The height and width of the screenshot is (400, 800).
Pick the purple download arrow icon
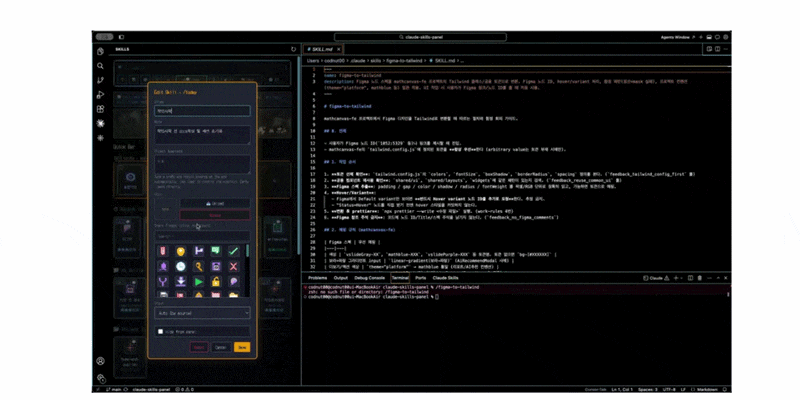click(x=180, y=282)
